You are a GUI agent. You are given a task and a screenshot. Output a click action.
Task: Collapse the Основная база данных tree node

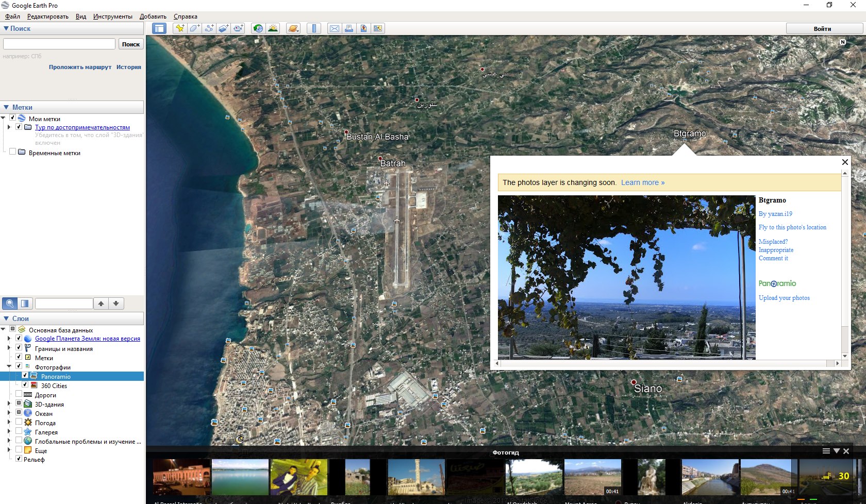click(x=3, y=329)
